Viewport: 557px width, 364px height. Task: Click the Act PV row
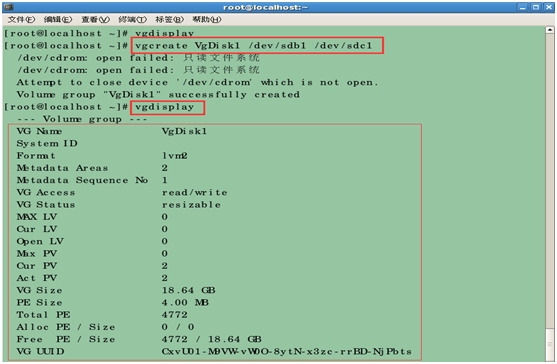click(x=92, y=278)
